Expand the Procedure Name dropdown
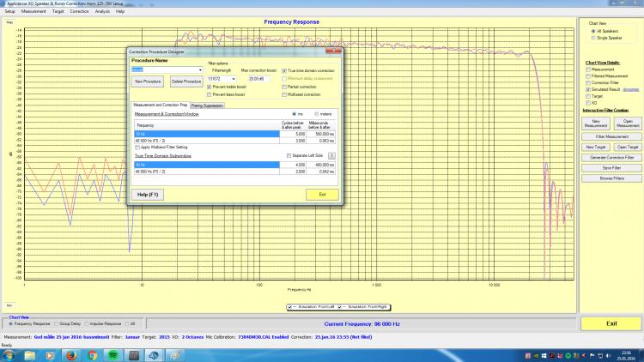The image size is (644, 362). [199, 70]
